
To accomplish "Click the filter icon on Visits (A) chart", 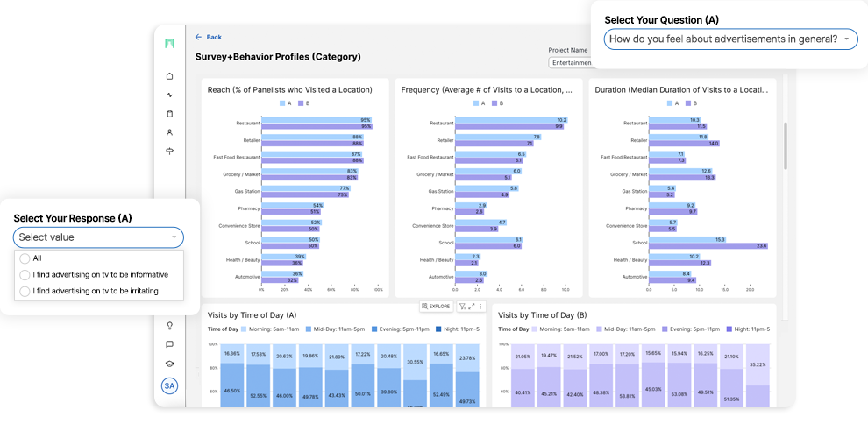I will point(462,306).
